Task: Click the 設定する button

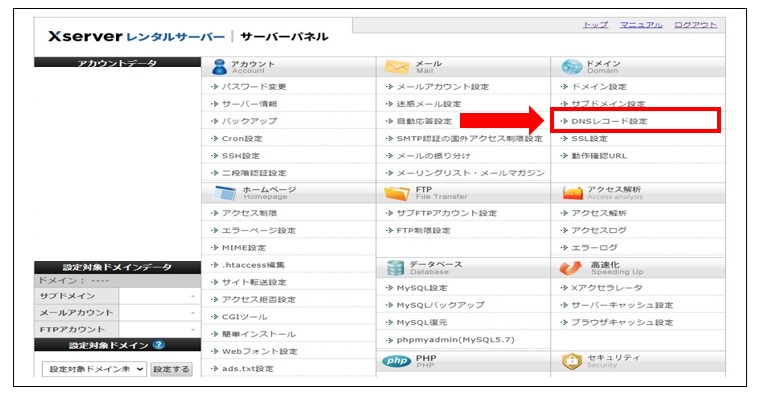Action: click(171, 369)
